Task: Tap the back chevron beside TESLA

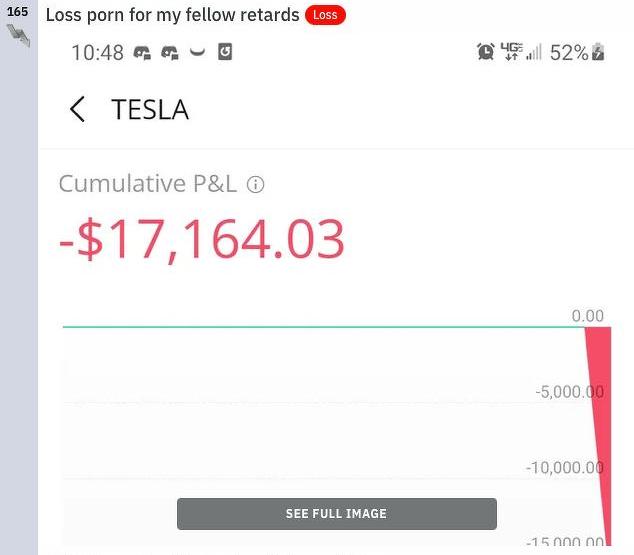Action: [77, 109]
